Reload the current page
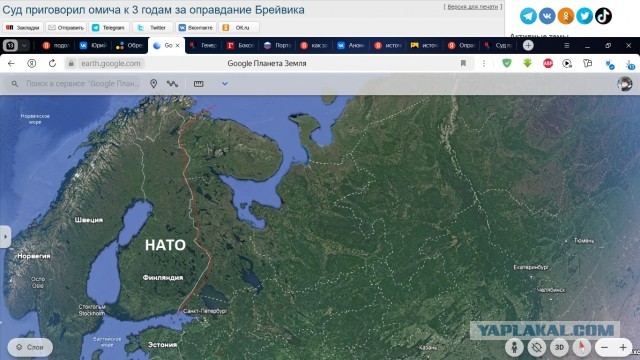The height and width of the screenshot is (360, 640). pos(52,63)
